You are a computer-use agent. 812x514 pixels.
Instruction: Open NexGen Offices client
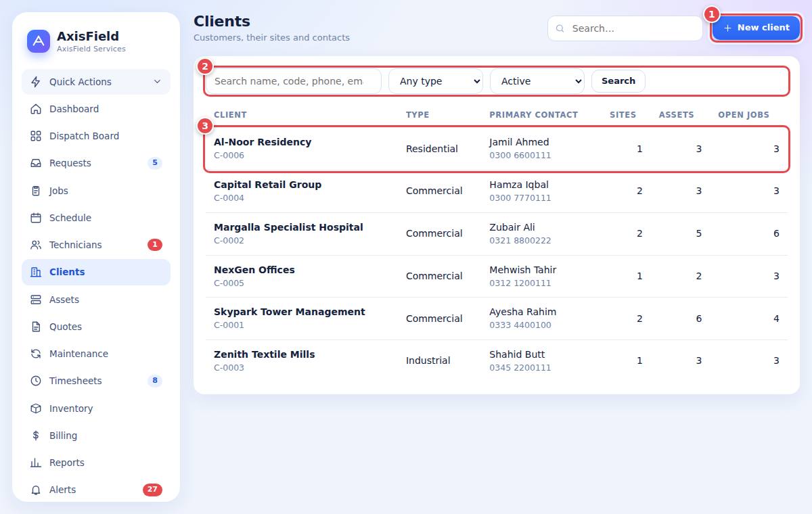point(254,270)
